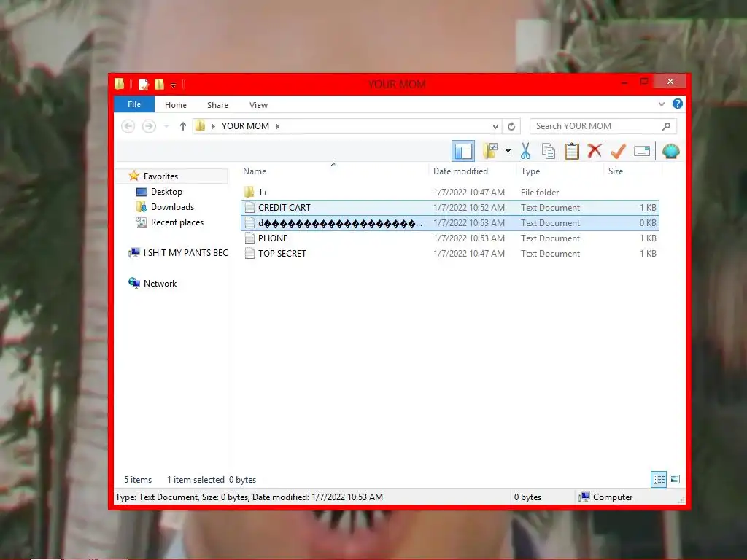Open the recent locations dropdown arrow

tap(166, 126)
